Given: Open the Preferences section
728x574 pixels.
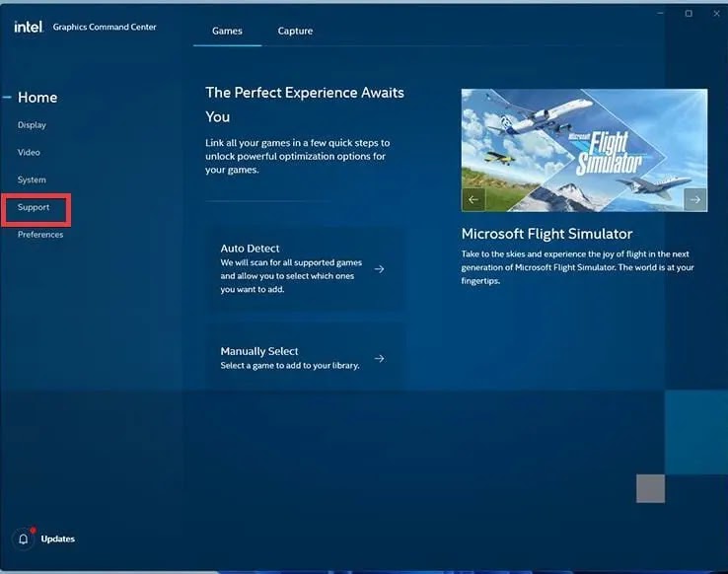Looking at the screenshot, I should 40,235.
